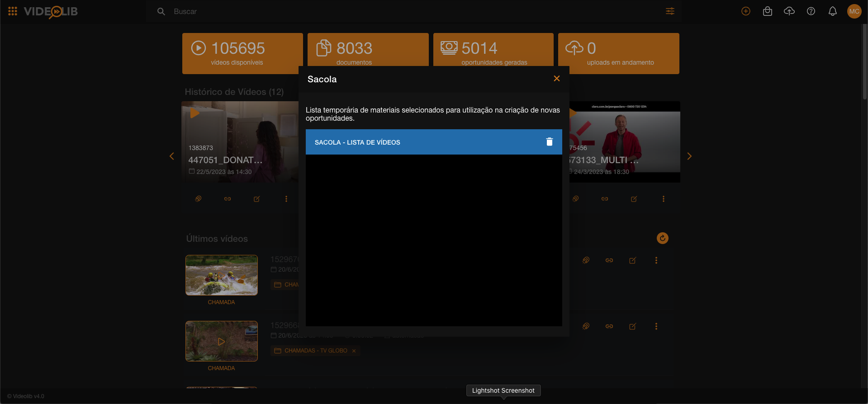Image resolution: width=868 pixels, height=404 pixels.
Task: Click the Videolib v4.0 footer text
Action: [26, 396]
